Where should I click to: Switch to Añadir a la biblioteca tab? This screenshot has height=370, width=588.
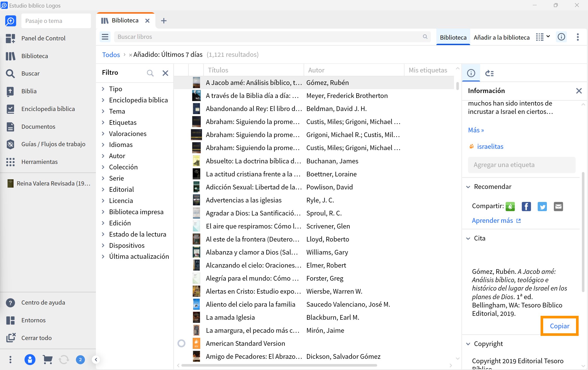click(501, 38)
